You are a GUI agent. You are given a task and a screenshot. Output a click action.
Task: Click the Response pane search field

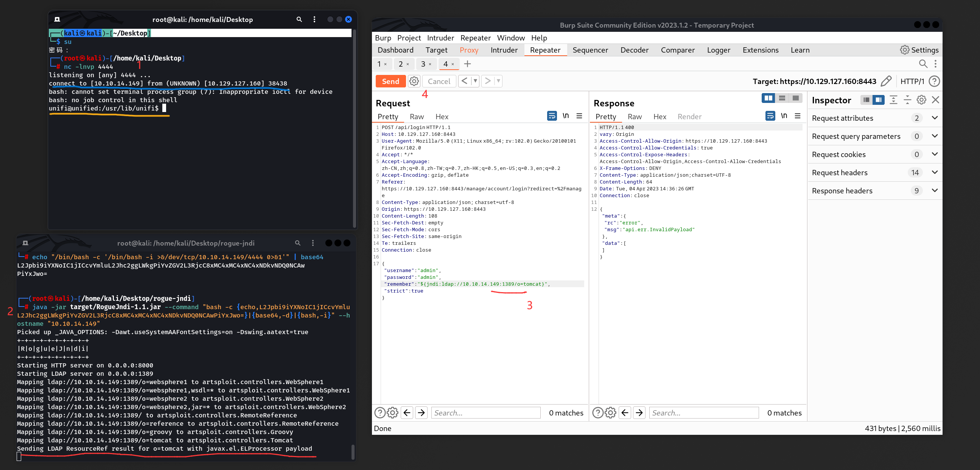point(703,412)
